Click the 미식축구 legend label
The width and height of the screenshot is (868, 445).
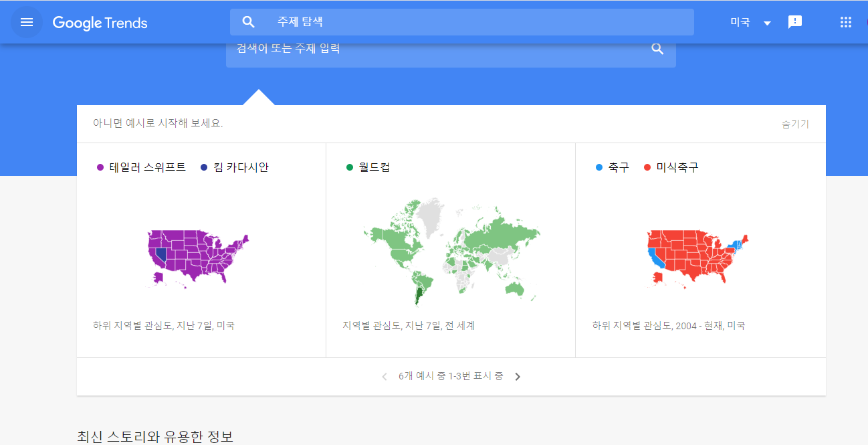point(677,167)
